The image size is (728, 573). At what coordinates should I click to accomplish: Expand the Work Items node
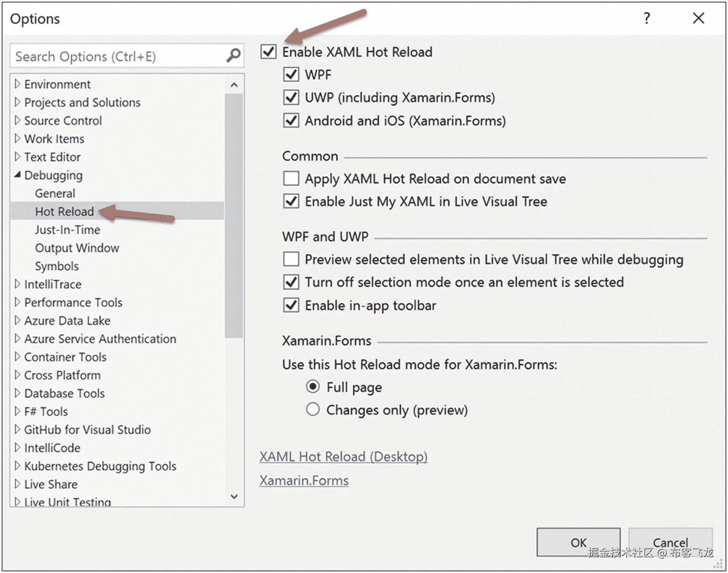[17, 139]
